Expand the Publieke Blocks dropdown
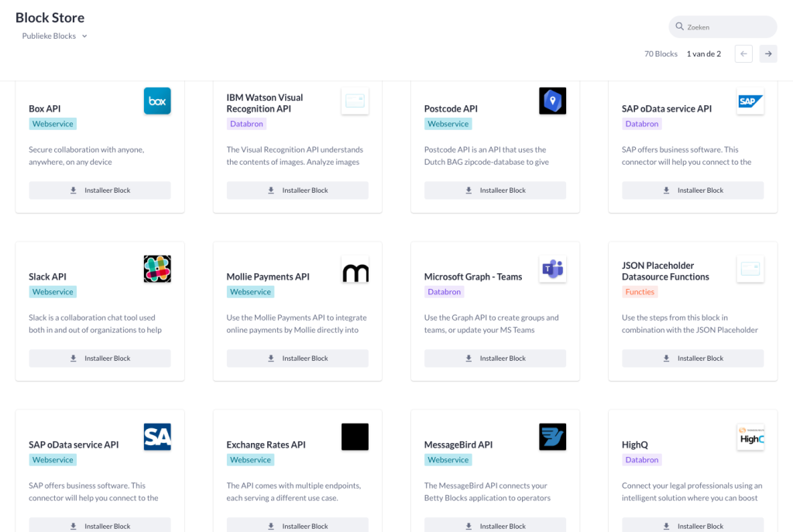 pos(55,36)
